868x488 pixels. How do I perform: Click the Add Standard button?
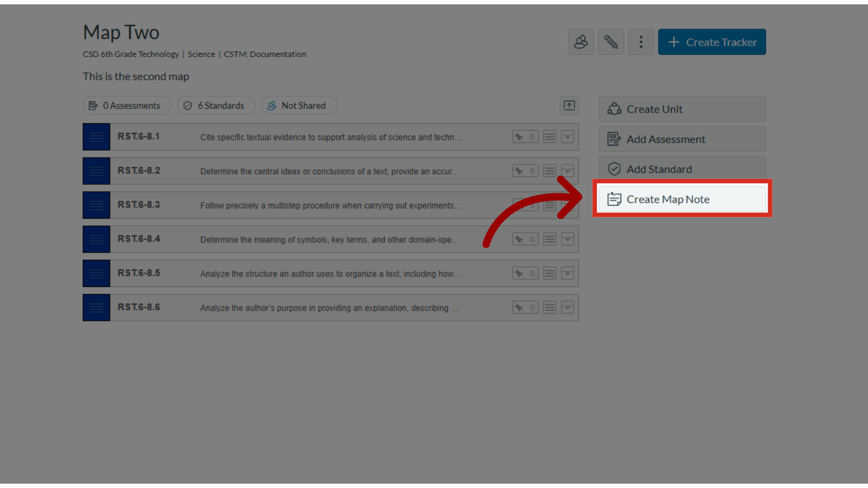(x=682, y=169)
